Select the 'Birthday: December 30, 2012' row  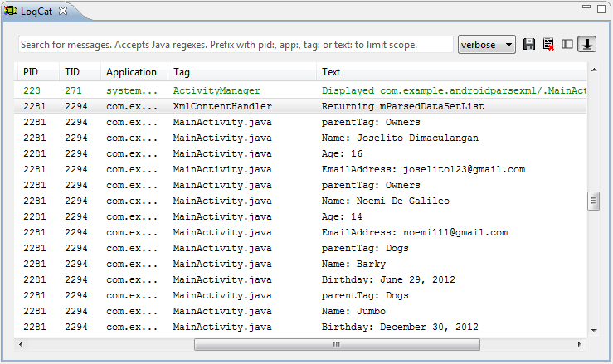(x=300, y=327)
